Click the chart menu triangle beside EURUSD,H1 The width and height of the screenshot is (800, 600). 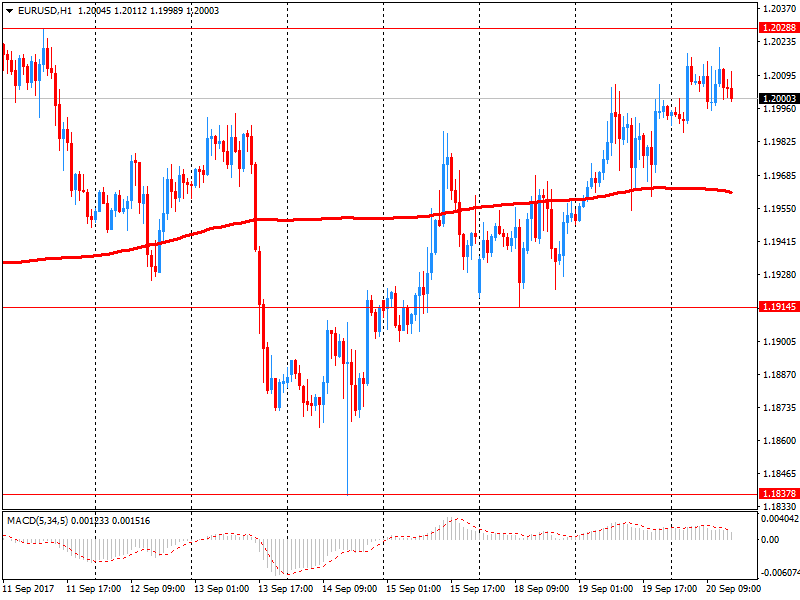[9, 11]
